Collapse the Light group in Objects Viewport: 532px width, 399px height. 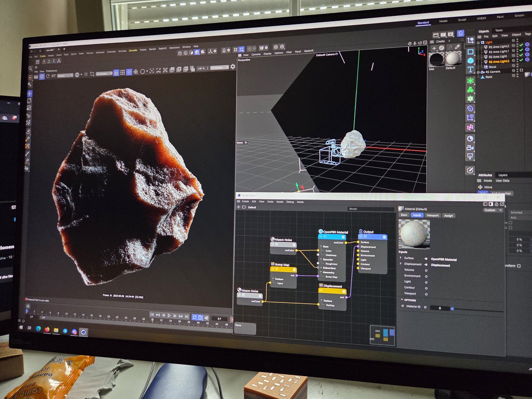(478, 43)
